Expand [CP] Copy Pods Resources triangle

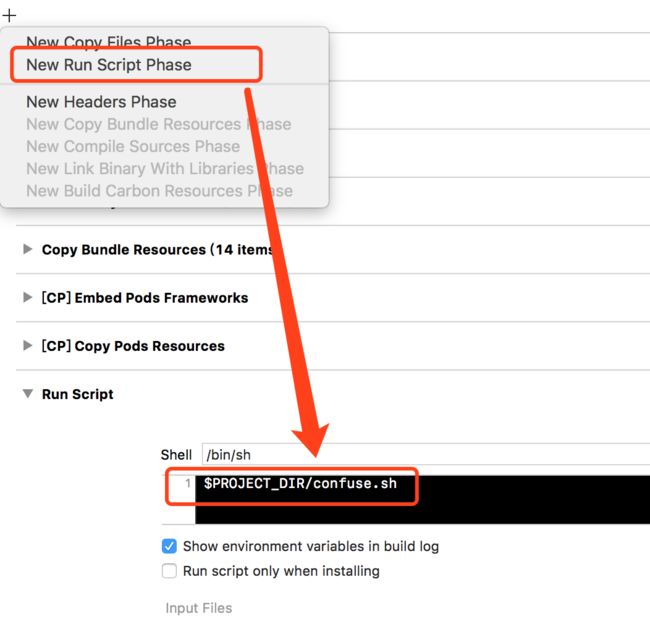coord(28,345)
